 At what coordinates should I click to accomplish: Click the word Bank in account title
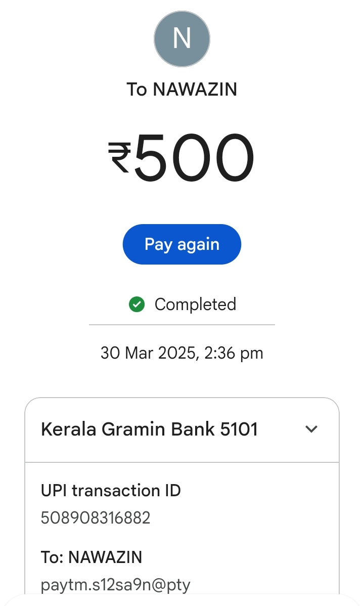click(193, 429)
